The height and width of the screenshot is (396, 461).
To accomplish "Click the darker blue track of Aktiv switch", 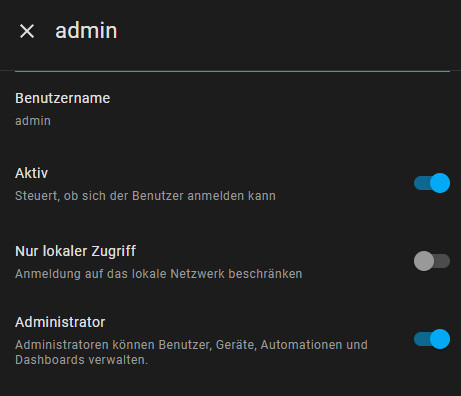I will (x=422, y=183).
